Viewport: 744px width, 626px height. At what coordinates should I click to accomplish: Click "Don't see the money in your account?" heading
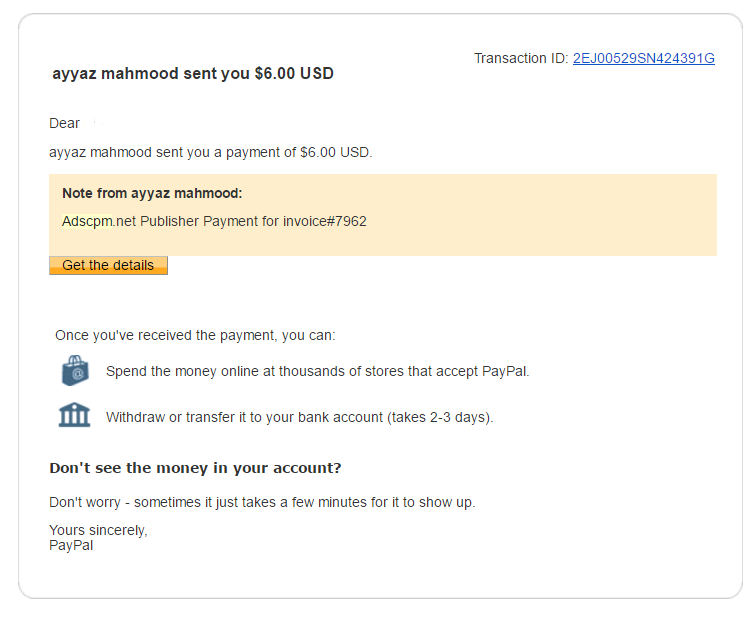pyautogui.click(x=195, y=467)
